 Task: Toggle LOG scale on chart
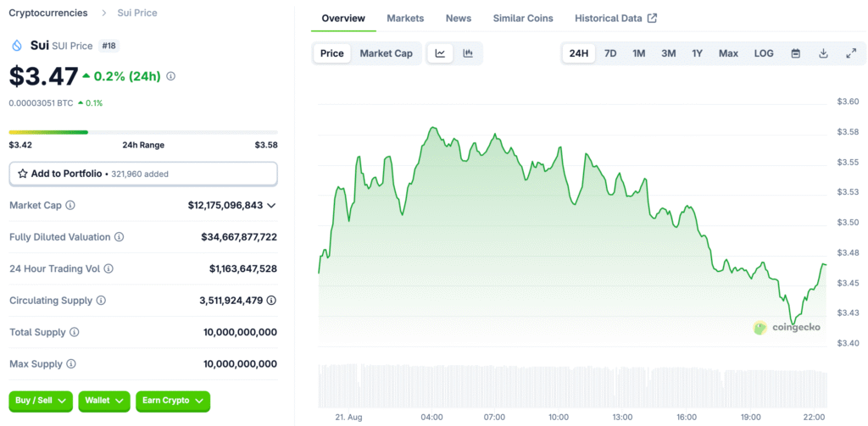(x=764, y=53)
